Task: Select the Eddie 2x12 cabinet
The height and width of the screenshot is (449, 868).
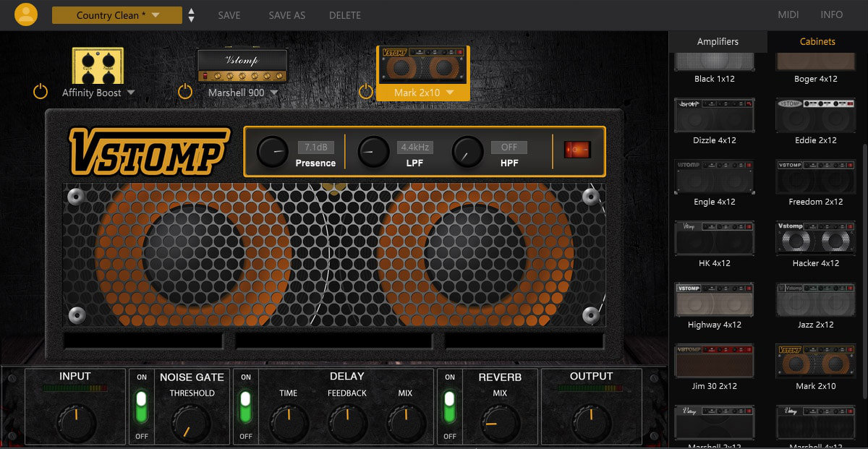Action: click(815, 116)
